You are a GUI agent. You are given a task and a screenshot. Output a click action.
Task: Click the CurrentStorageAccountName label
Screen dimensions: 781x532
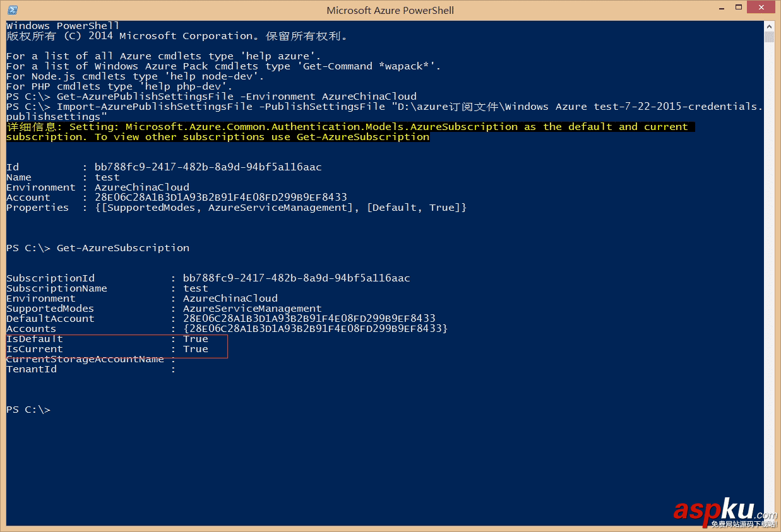(x=85, y=359)
